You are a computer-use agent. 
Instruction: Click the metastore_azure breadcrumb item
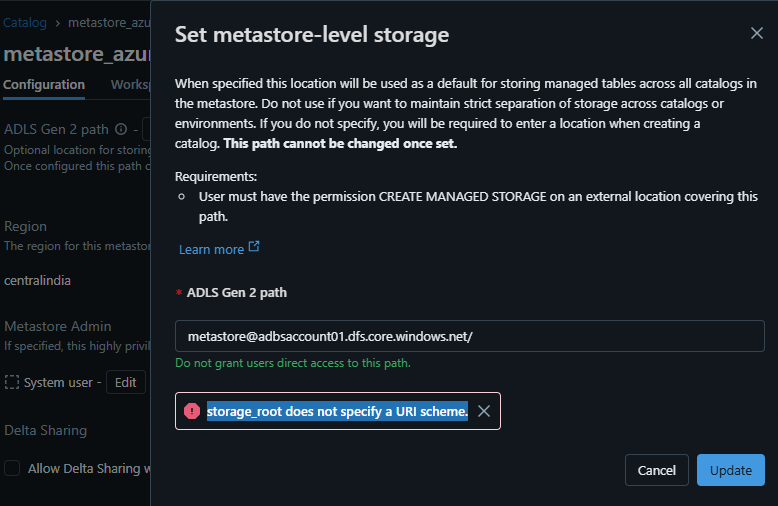[108, 21]
